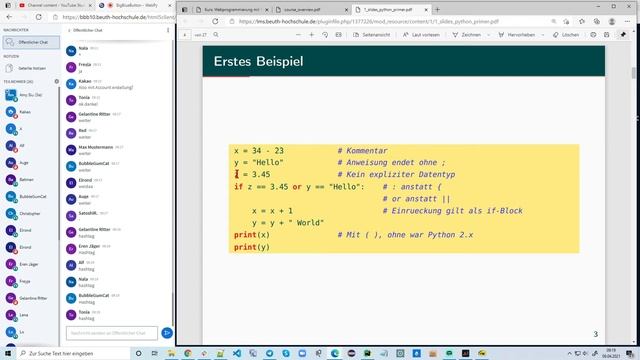Zoom in PDF with plus icon

pos(311,35)
